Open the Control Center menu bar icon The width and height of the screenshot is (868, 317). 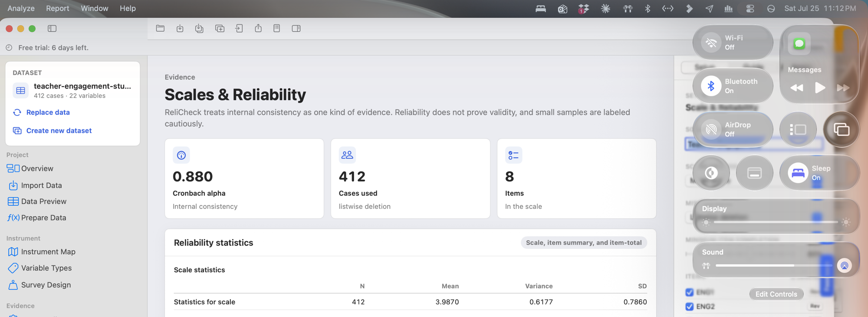click(750, 8)
